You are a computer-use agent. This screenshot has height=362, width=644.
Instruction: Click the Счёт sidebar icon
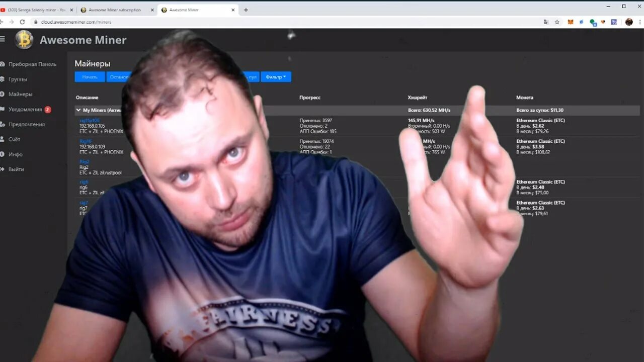(3, 139)
